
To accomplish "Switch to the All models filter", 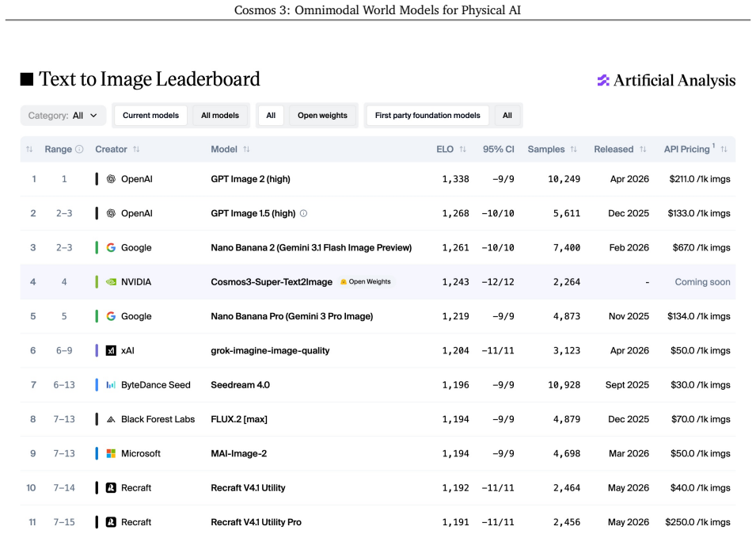I will coord(220,116).
